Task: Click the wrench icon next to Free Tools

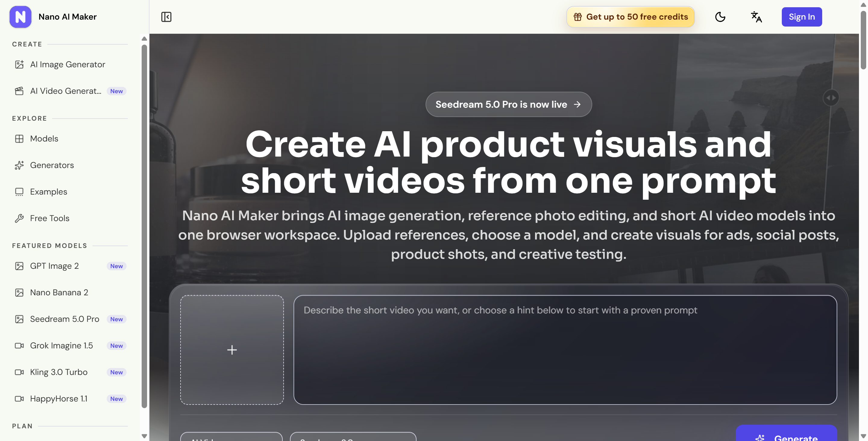Action: [19, 218]
